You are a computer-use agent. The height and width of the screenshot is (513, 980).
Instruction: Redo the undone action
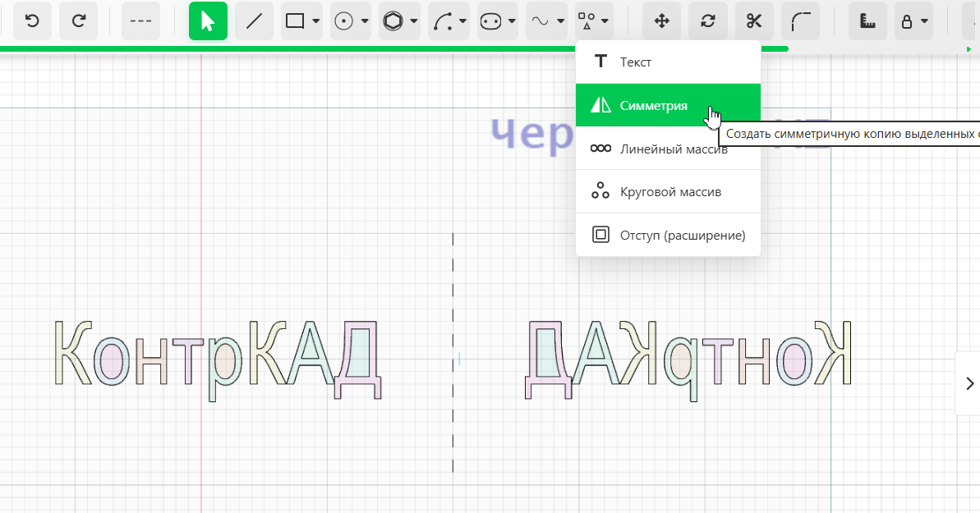(x=79, y=21)
